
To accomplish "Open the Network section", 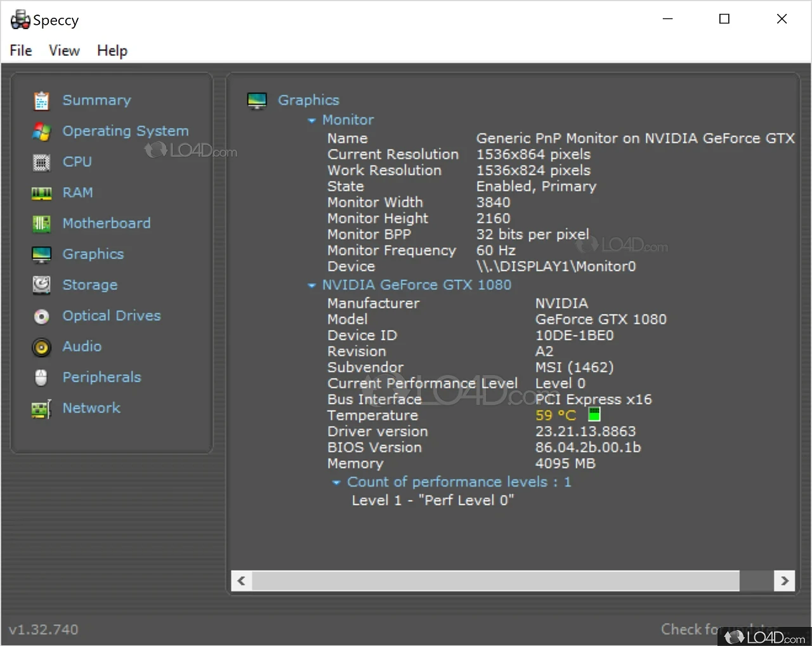I will coord(91,408).
